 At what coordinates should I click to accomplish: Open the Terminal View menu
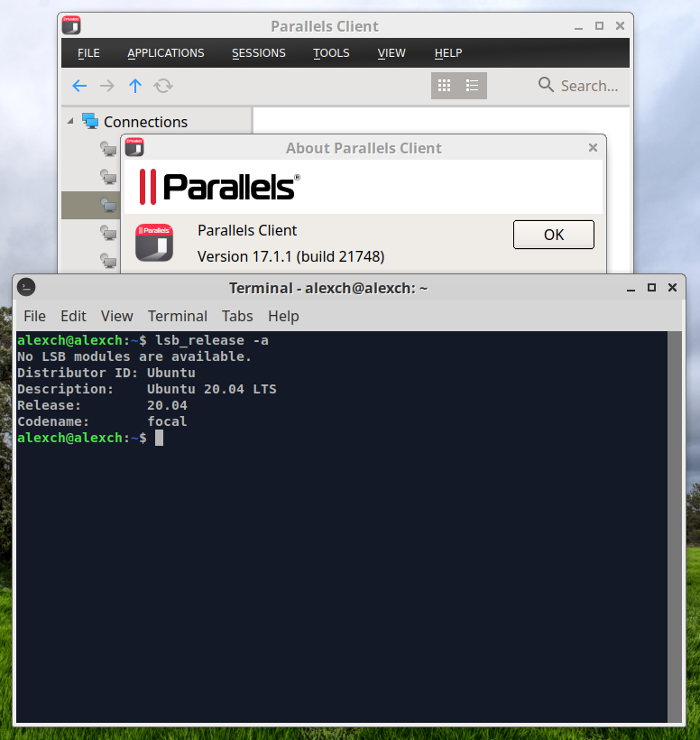[116, 316]
